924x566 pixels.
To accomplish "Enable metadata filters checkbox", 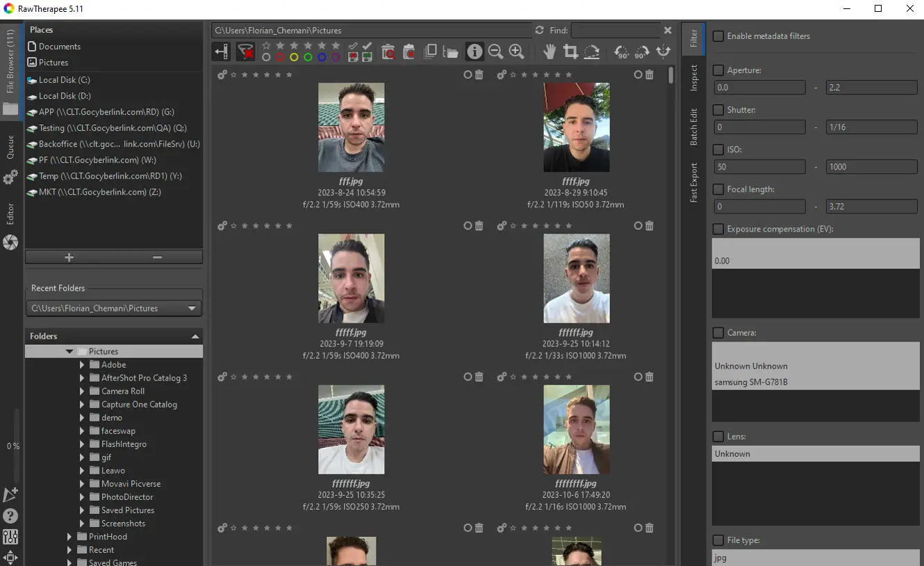I will 718,36.
